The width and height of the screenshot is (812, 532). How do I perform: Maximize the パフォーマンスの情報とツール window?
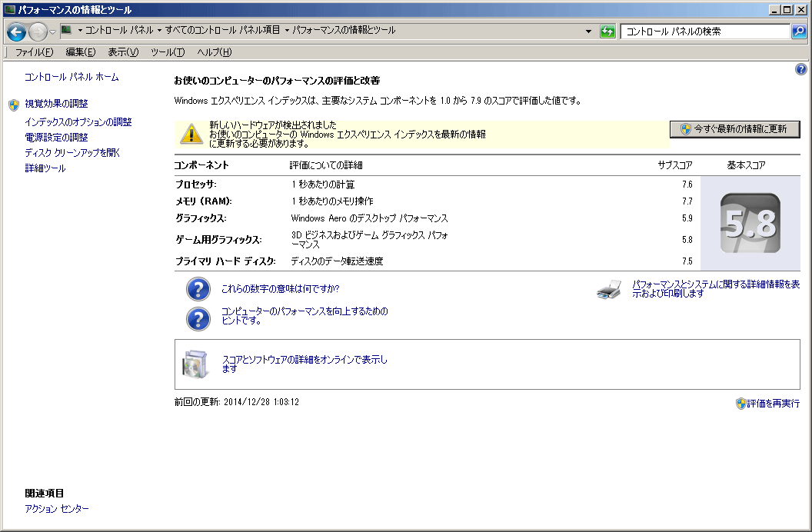tap(787, 9)
